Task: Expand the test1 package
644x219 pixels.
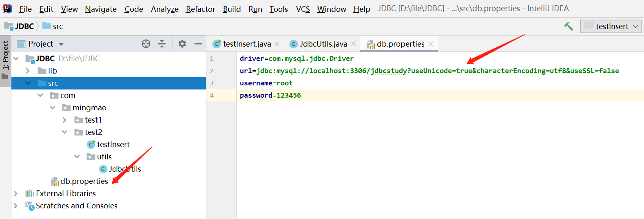Action: (64, 120)
